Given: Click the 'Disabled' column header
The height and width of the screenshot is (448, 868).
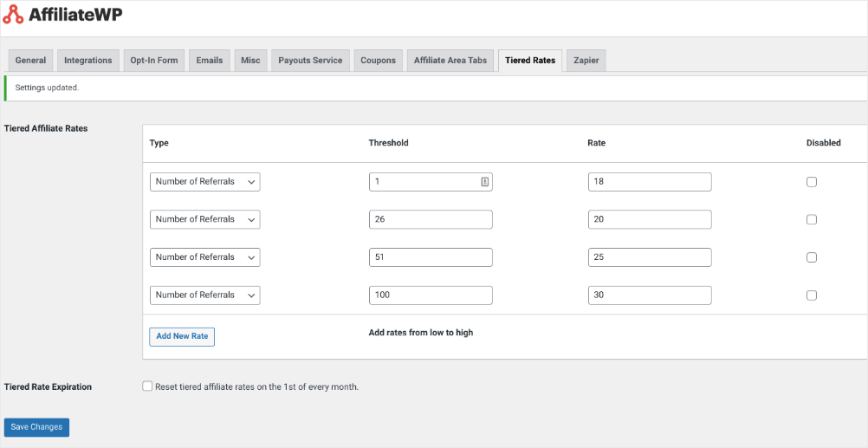Looking at the screenshot, I should [x=824, y=143].
